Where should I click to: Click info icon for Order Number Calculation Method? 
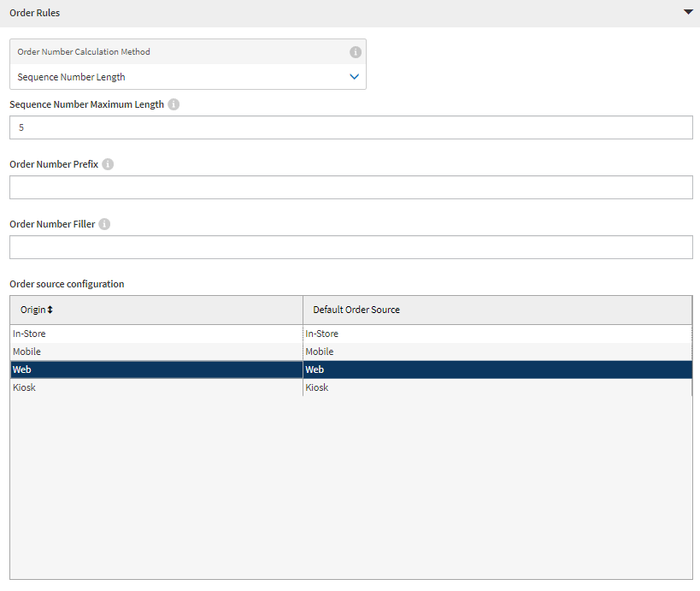[356, 52]
